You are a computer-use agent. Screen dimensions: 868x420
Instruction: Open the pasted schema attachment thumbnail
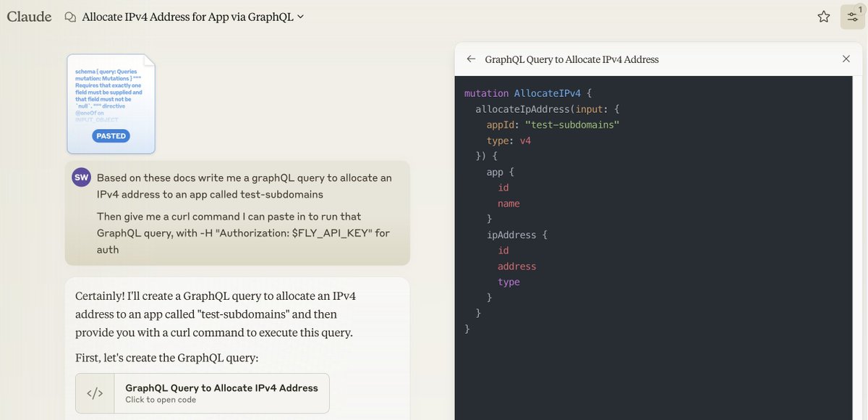click(111, 104)
